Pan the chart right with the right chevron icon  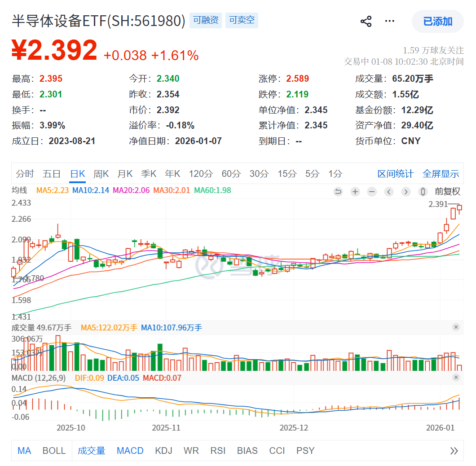coord(405,192)
